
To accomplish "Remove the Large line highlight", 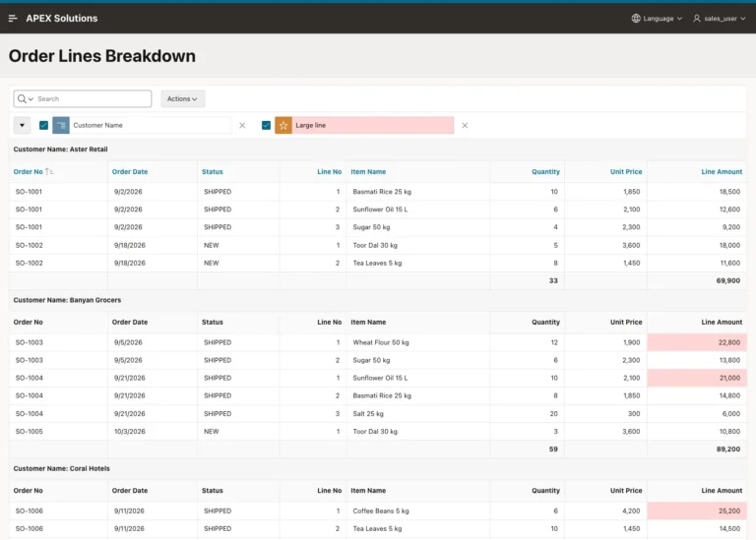I will [x=465, y=125].
